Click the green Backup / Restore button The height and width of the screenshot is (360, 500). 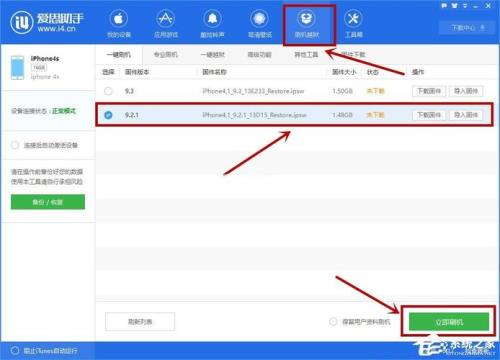48,202
